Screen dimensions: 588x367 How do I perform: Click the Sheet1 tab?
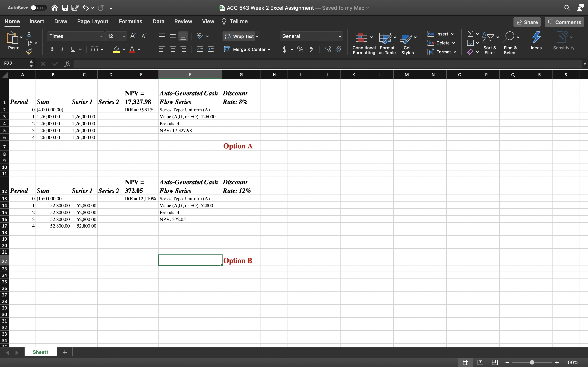tap(40, 352)
